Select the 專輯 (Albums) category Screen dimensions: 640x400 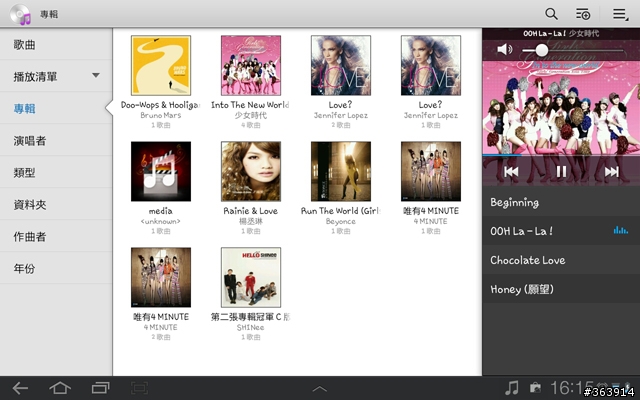(56, 108)
